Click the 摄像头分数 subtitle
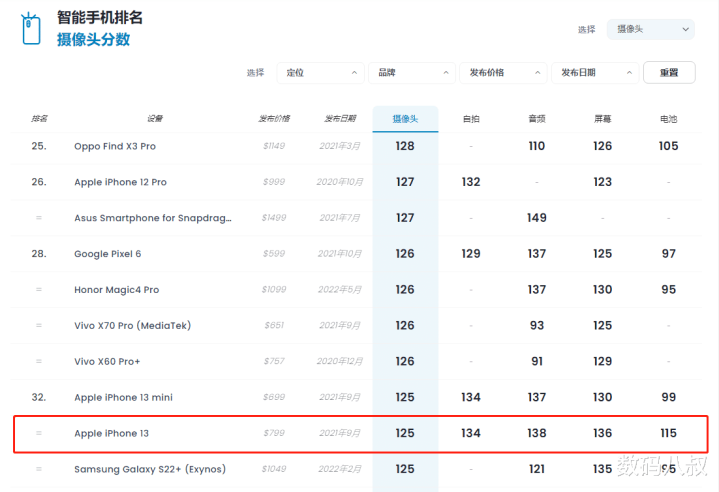 pos(94,39)
